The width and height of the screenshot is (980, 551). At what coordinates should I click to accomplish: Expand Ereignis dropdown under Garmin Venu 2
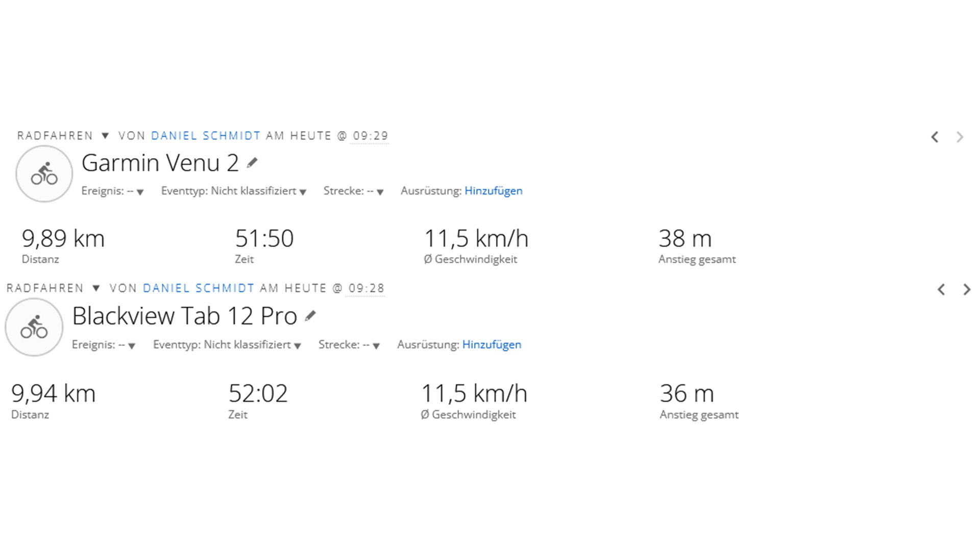(140, 192)
